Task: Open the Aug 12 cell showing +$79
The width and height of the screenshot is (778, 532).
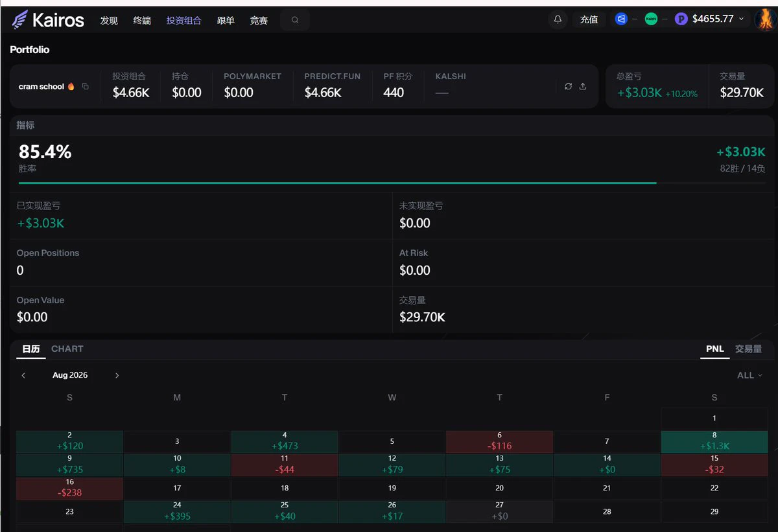Action: [x=392, y=465]
